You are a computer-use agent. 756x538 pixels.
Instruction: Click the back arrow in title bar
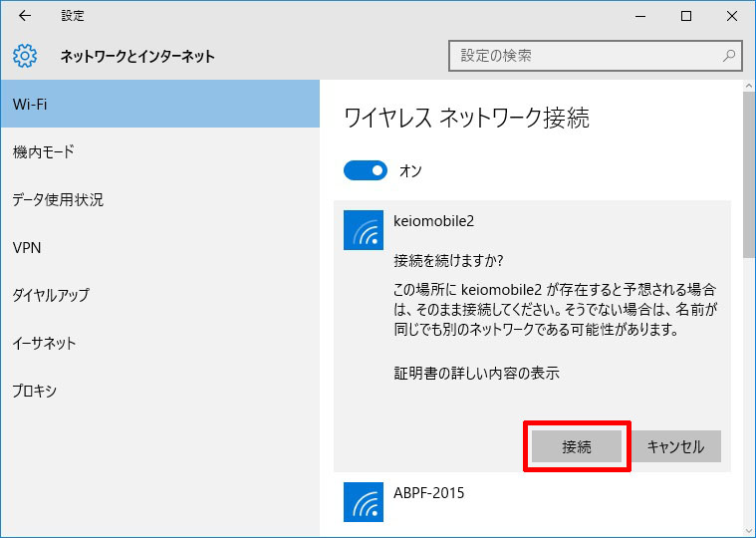click(x=25, y=16)
